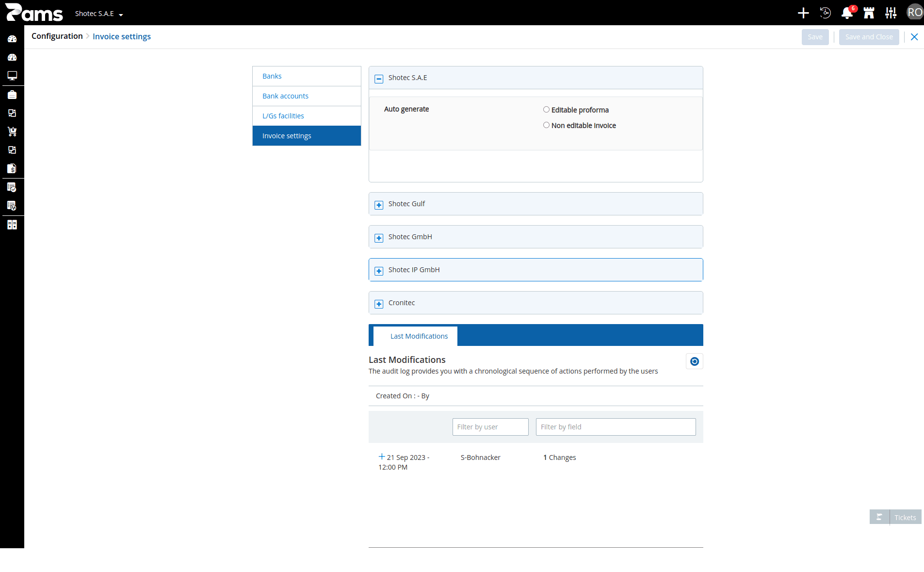This screenshot has height=572, width=924.
Task: Expand the 21 Sep 2023 log entry
Action: (x=382, y=457)
